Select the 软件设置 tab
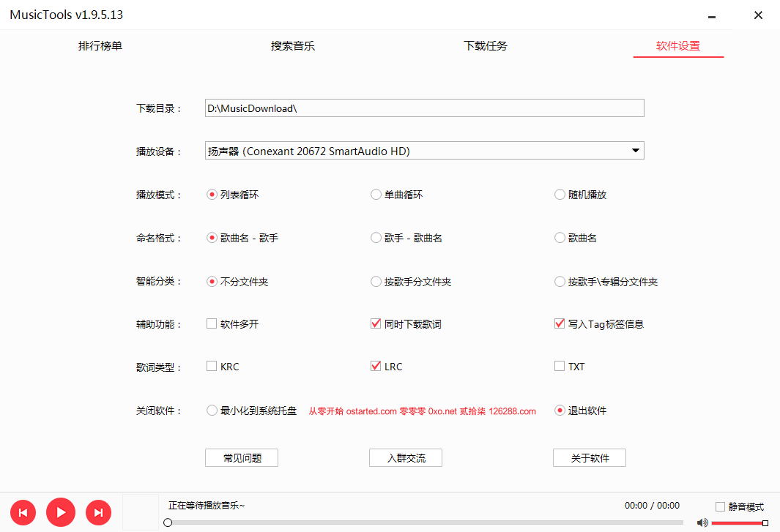 click(678, 46)
